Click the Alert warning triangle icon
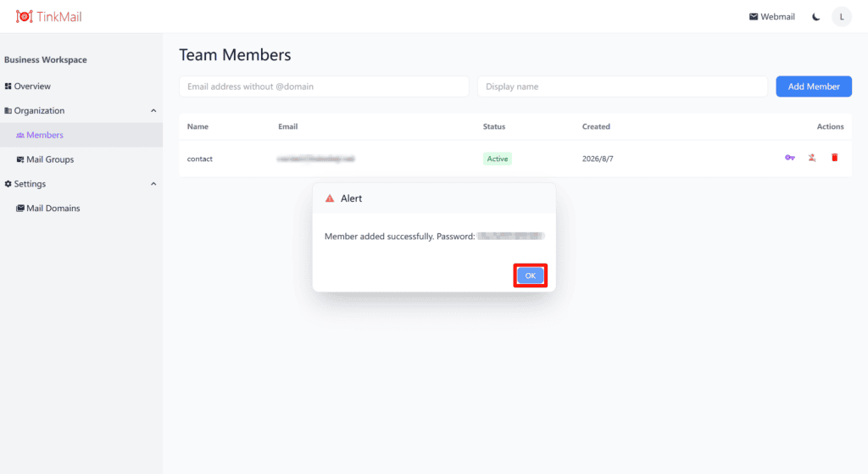This screenshot has width=868, height=474. 330,198
